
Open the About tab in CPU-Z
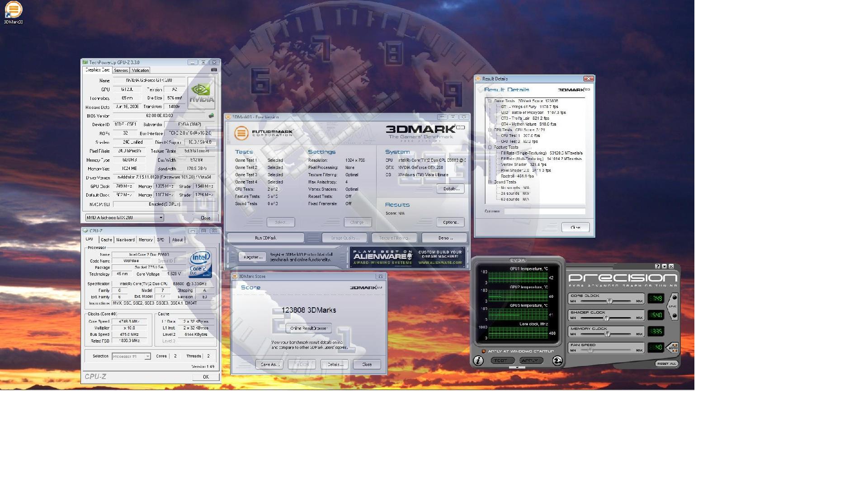(178, 240)
